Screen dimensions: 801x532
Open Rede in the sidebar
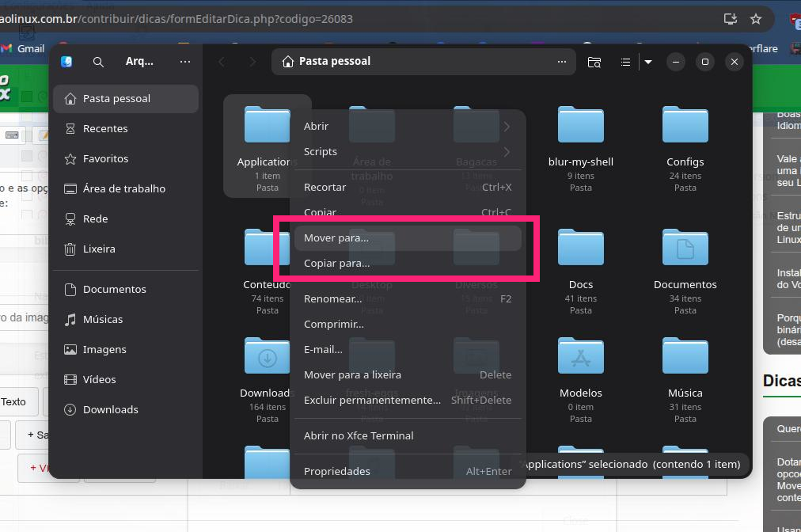[x=95, y=218]
